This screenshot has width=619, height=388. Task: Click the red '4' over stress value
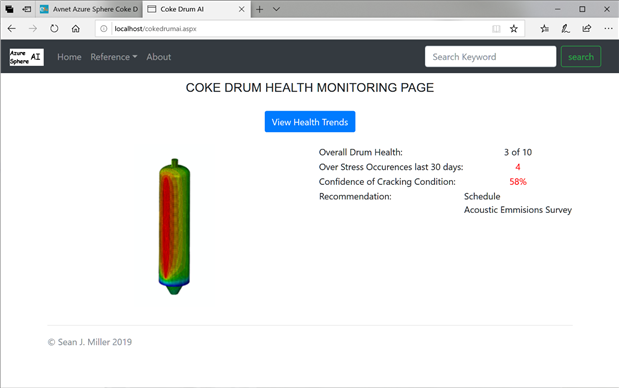pos(518,167)
